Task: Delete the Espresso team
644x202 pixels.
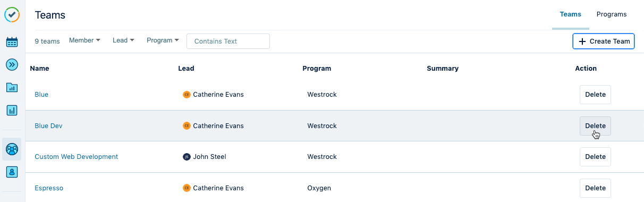Action: [x=595, y=188]
